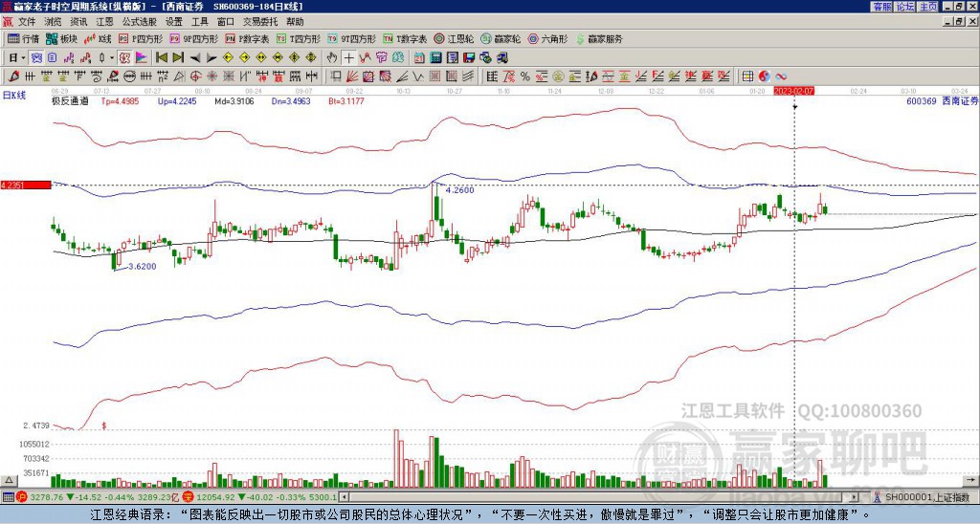Click the 行情 toolbar button
The image size is (980, 524).
point(23,38)
